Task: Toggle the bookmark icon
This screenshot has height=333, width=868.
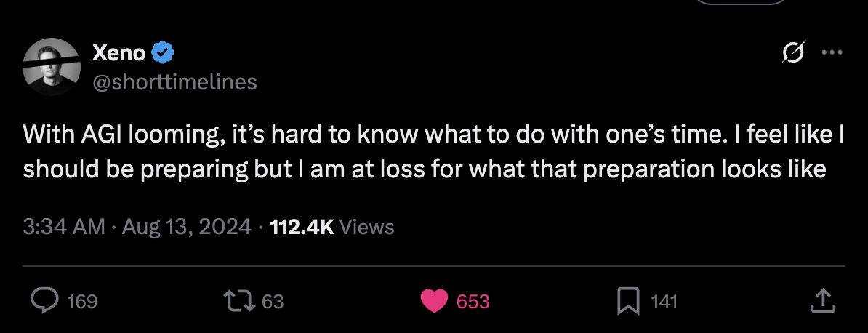Action: [x=628, y=301]
